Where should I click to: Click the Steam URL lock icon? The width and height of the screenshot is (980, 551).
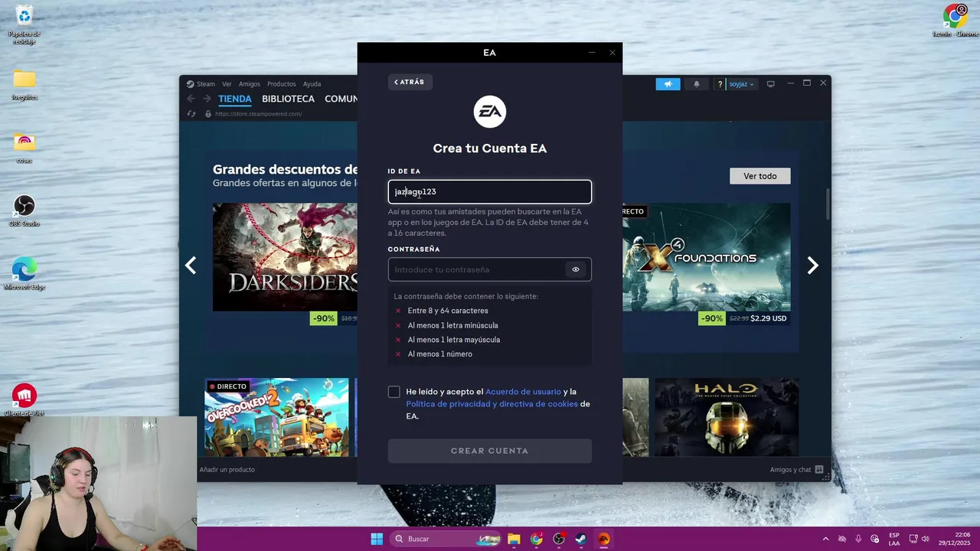coord(207,114)
